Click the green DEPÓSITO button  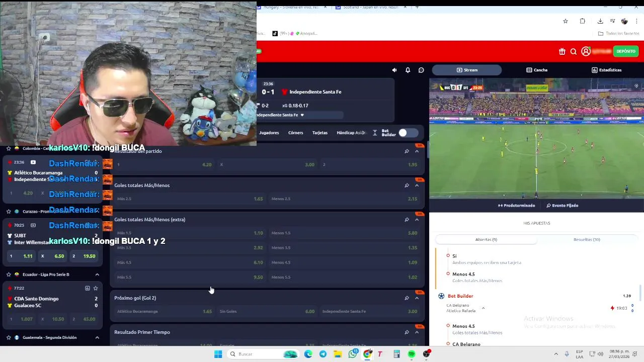click(626, 51)
